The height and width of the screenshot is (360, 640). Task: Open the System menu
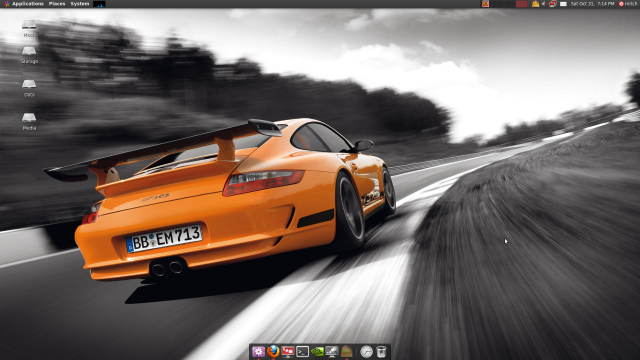pos(80,4)
